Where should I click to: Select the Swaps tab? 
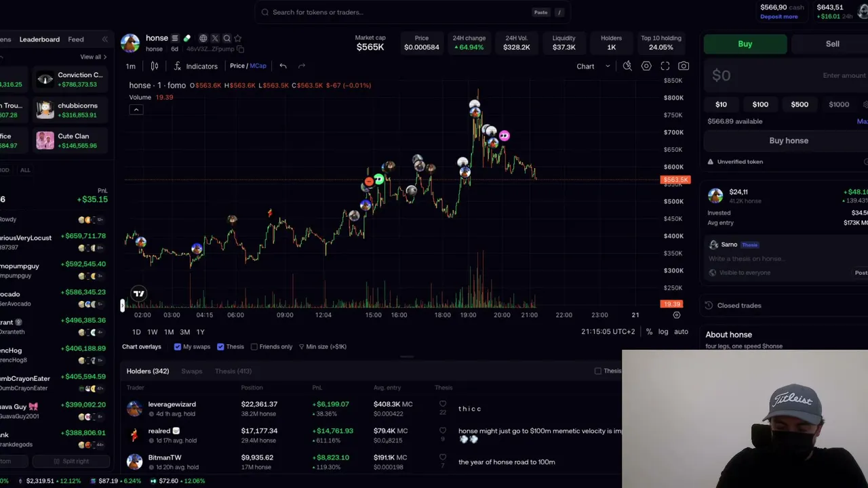tap(192, 371)
